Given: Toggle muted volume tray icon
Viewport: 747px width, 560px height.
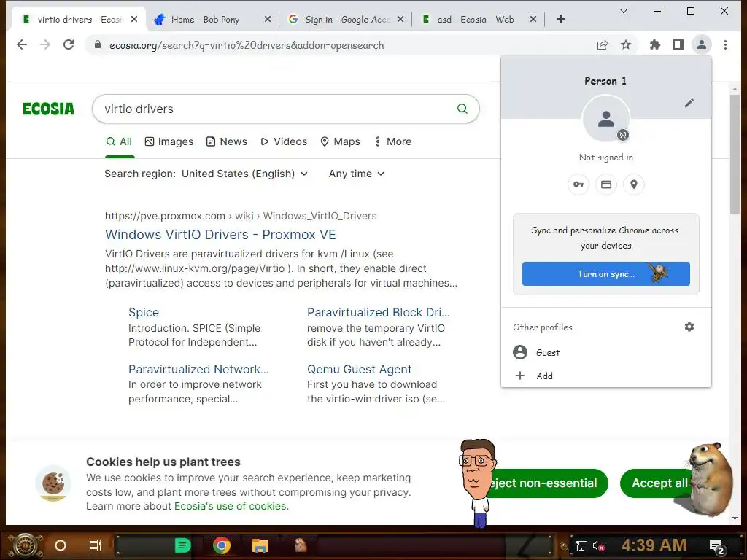Looking at the screenshot, I should pos(599,545).
